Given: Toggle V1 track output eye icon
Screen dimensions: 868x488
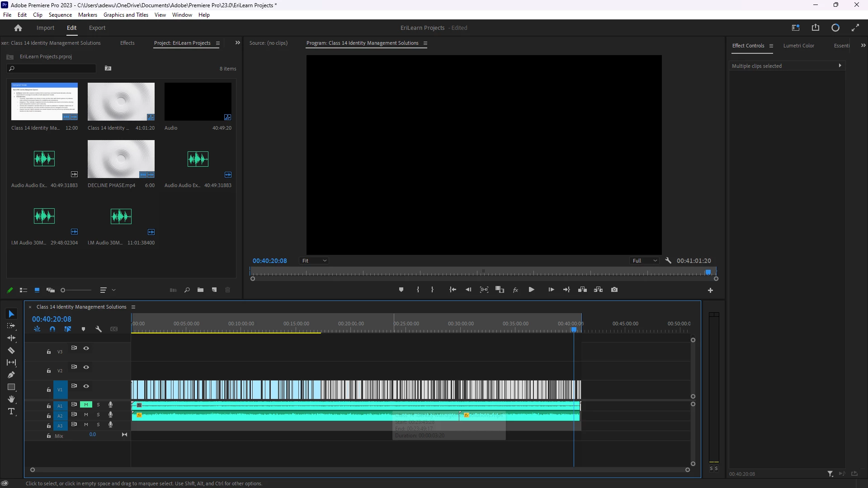Looking at the screenshot, I should click(x=86, y=386).
